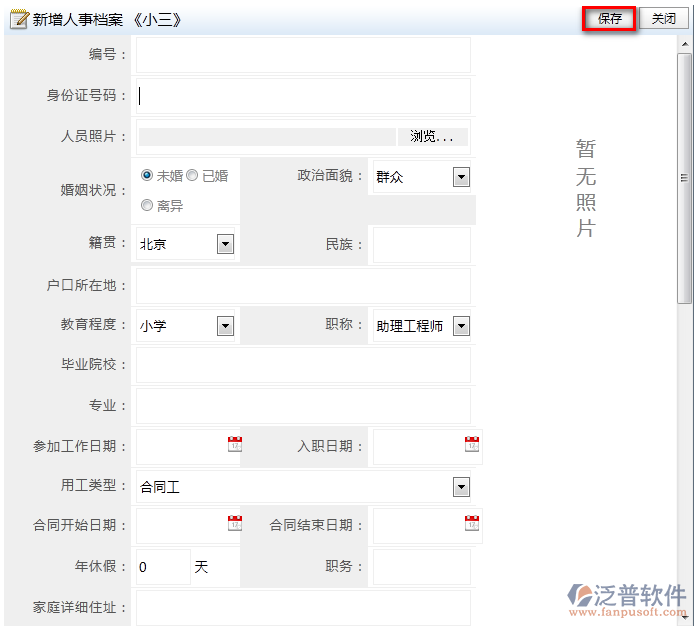697x628 pixels.
Task: Expand the 政治面貌 dropdown showing 群众
Action: click(x=461, y=177)
